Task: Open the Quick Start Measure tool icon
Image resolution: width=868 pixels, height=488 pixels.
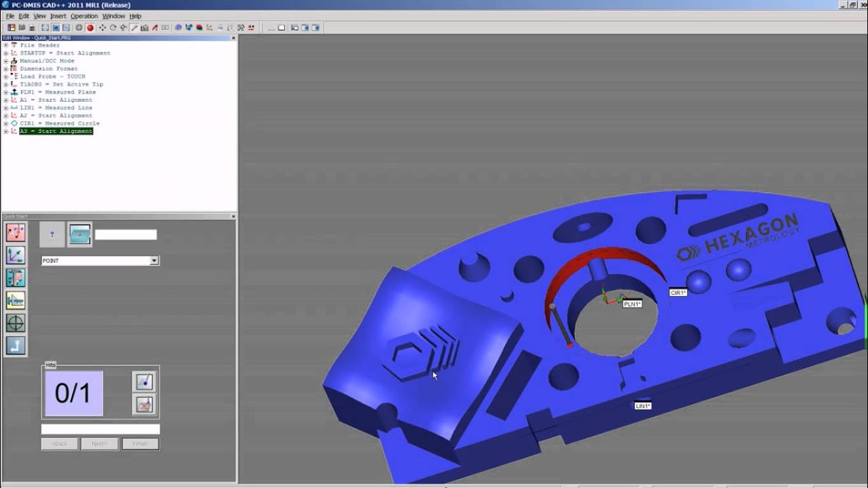Action: tap(16, 233)
